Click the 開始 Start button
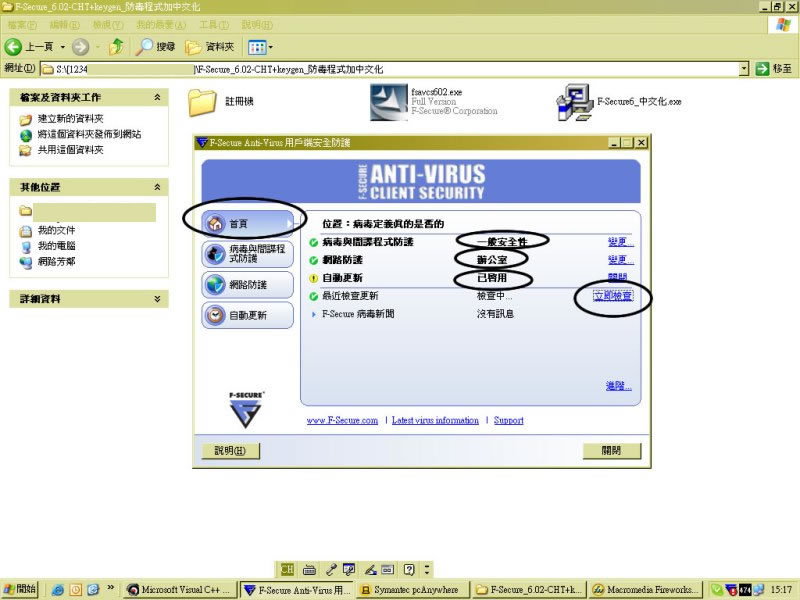Image resolution: width=800 pixels, height=600 pixels. point(20,589)
